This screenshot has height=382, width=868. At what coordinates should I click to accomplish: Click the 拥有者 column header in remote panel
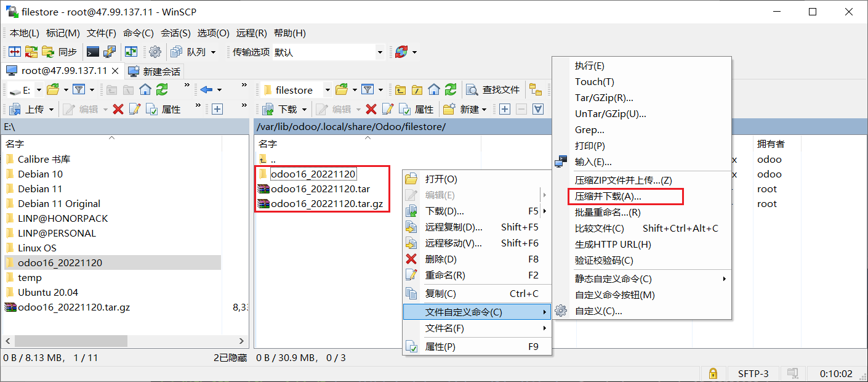pos(771,144)
